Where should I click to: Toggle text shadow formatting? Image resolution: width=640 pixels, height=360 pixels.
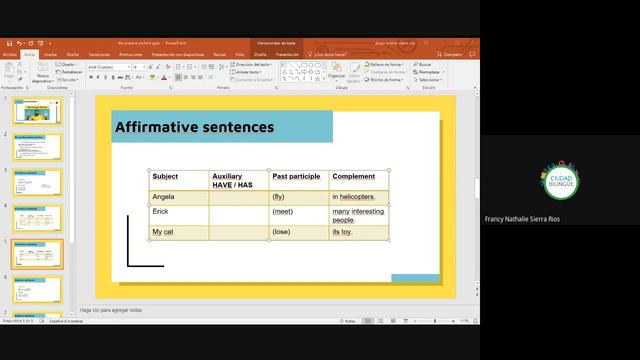(x=113, y=77)
